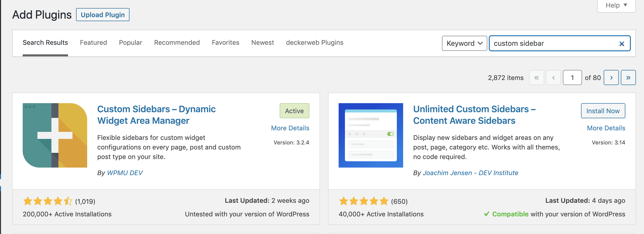Click the Version: 3.14 text
This screenshot has width=644, height=234.
click(608, 143)
